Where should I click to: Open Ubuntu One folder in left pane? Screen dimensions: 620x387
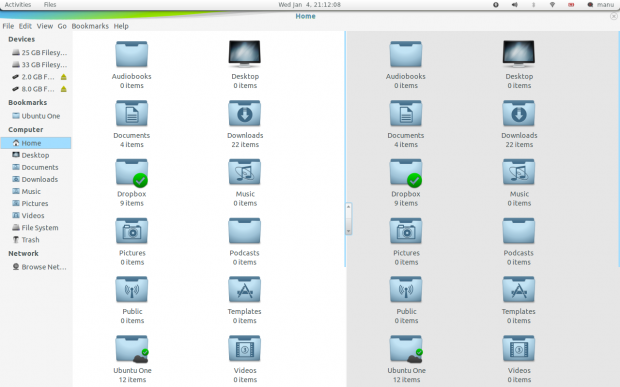132,349
